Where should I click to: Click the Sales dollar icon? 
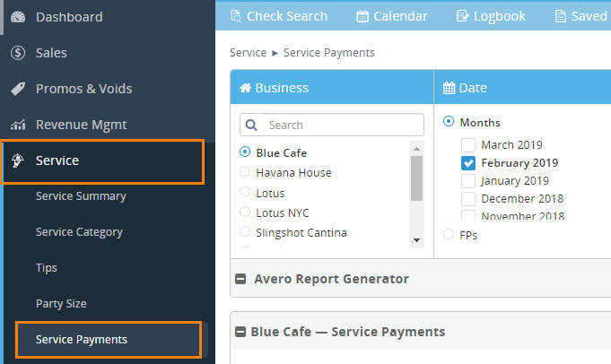click(17, 53)
